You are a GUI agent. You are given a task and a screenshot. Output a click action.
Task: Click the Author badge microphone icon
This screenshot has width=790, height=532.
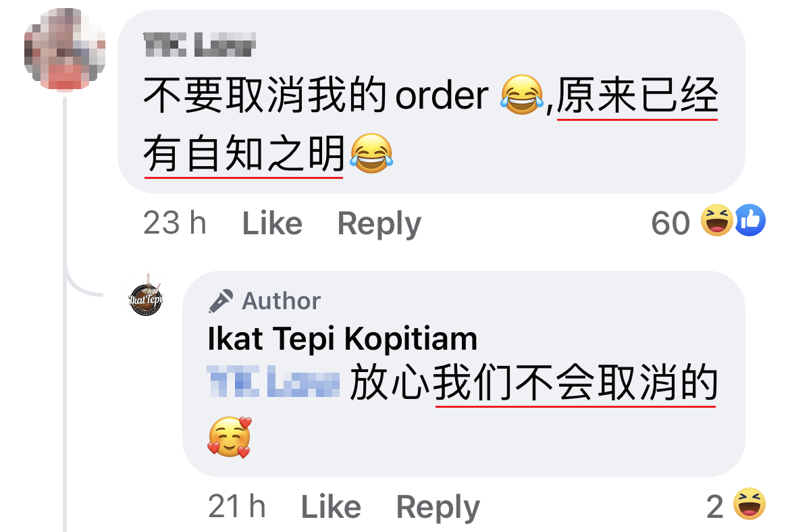tap(221, 301)
